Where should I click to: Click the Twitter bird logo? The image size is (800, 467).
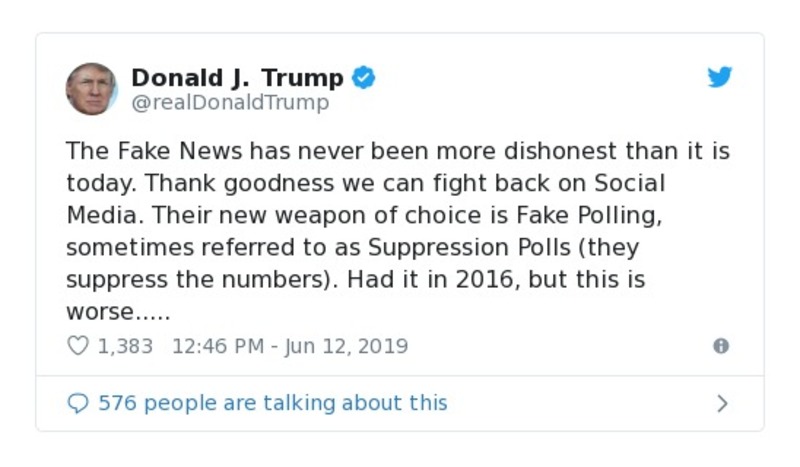[720, 77]
